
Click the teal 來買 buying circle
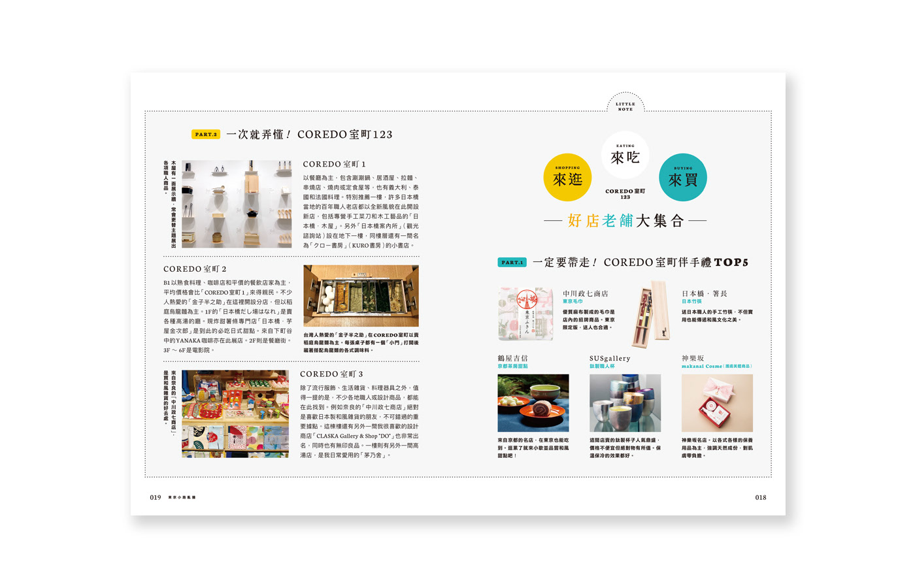[683, 178]
